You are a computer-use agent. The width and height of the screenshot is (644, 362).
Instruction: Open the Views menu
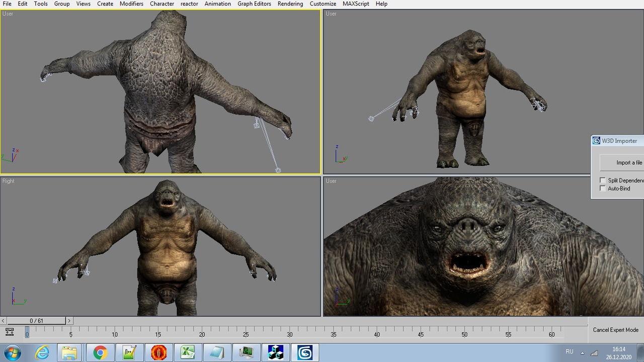click(84, 4)
